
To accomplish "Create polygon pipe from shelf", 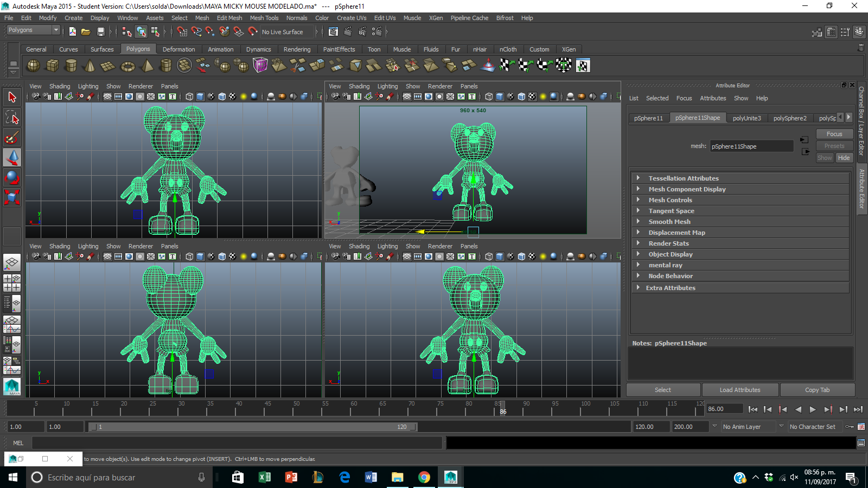I will click(165, 66).
